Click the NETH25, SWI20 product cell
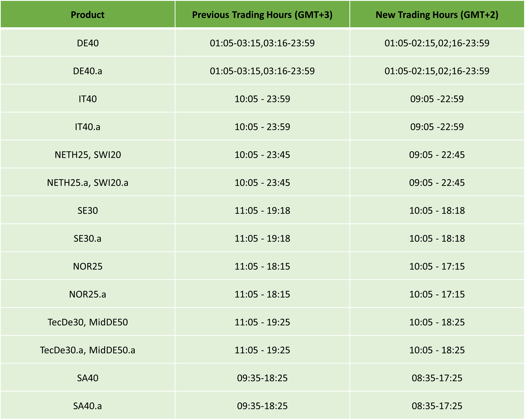Image resolution: width=526 pixels, height=420 pixels. point(88,155)
